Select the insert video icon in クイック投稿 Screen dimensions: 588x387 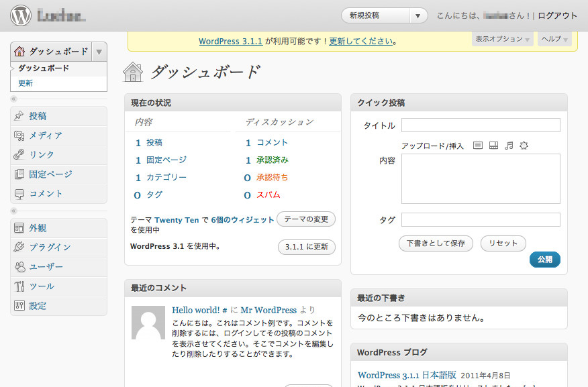495,145
